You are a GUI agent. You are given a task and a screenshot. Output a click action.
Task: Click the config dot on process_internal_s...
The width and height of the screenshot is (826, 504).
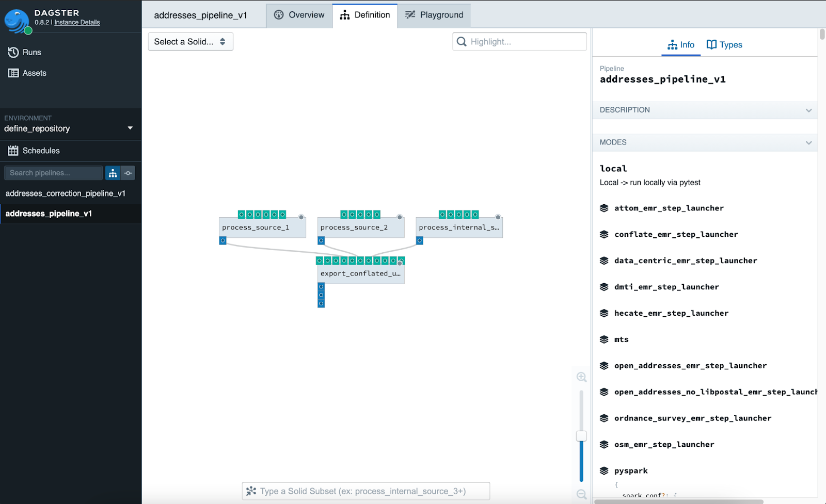(x=498, y=217)
